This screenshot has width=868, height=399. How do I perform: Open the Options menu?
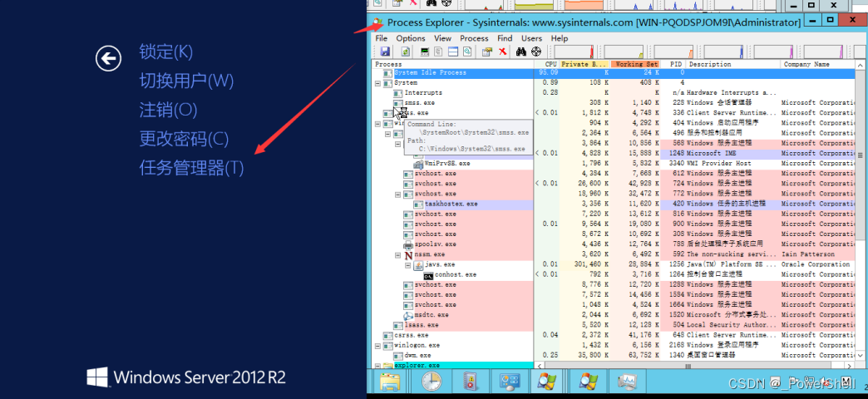point(411,38)
